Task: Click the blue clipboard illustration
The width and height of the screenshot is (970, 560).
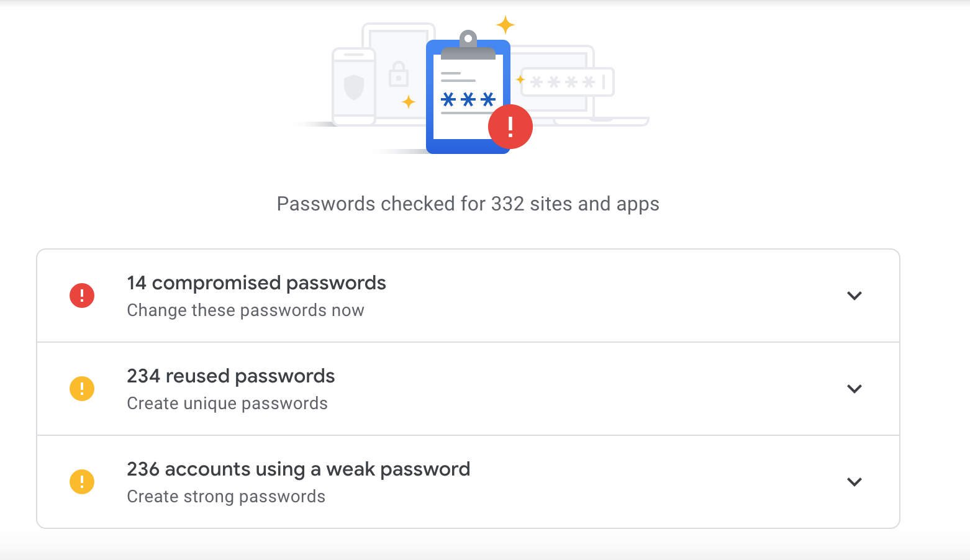Action: point(468,92)
